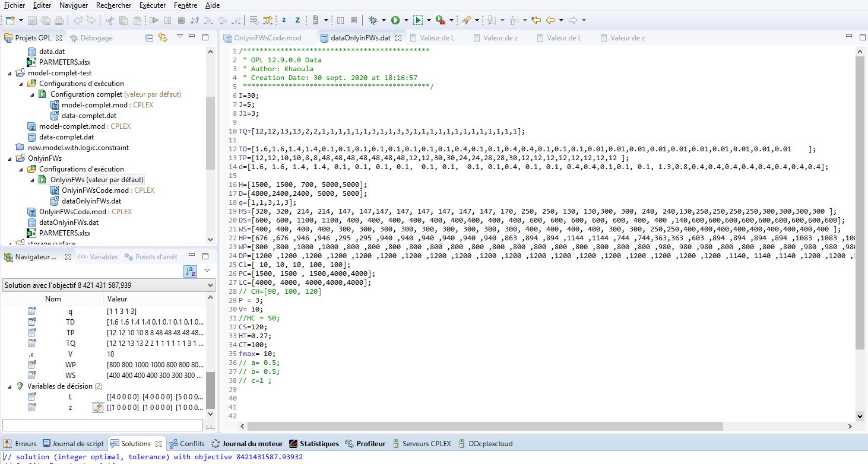The height and width of the screenshot is (464, 868).
Task: Collapse the model-complet-test project
Action: (9, 73)
